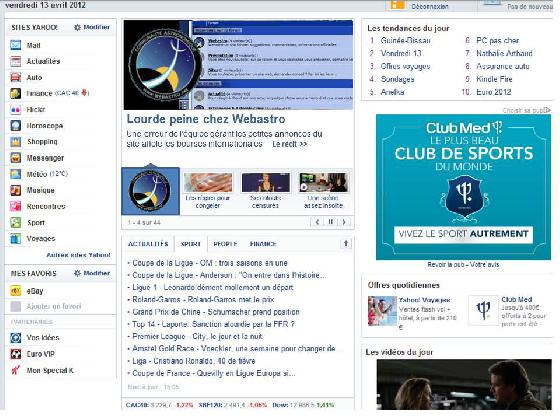
Task: Click the Météo weather icon
Action: click(15, 174)
